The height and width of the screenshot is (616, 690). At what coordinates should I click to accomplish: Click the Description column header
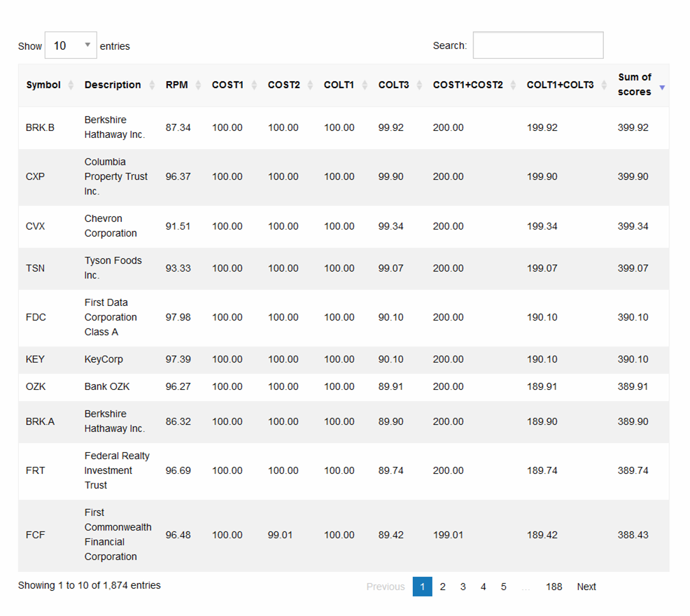coord(113,85)
